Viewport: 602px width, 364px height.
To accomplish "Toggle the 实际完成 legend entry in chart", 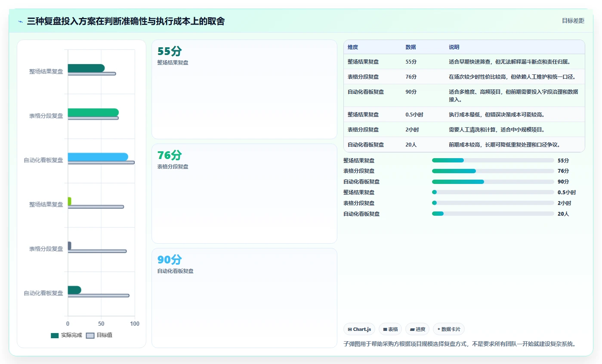I will click(x=66, y=335).
